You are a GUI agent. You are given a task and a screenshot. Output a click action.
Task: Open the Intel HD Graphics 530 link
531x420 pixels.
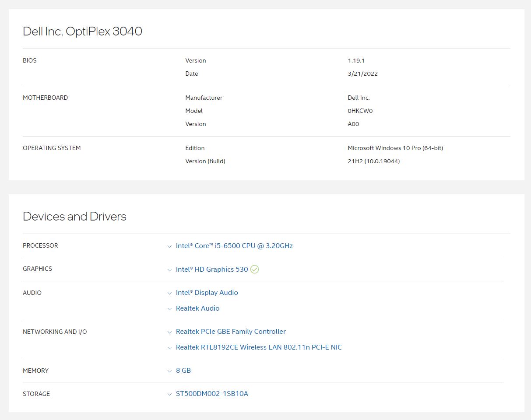point(212,269)
